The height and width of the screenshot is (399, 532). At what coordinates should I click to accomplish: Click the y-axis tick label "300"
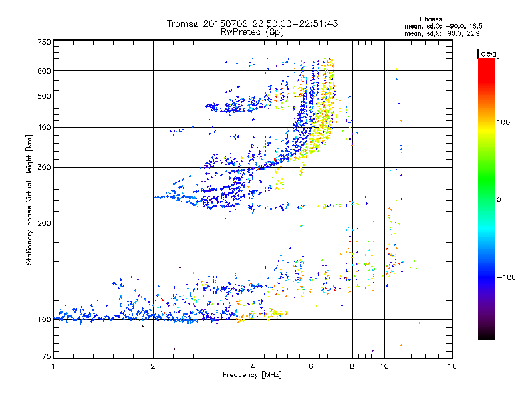point(44,168)
